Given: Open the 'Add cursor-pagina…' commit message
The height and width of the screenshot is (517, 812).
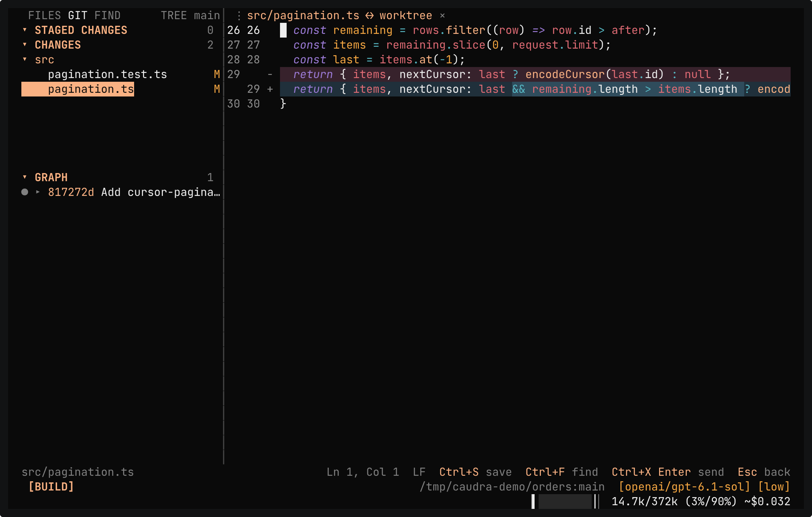Looking at the screenshot, I should coord(161,192).
